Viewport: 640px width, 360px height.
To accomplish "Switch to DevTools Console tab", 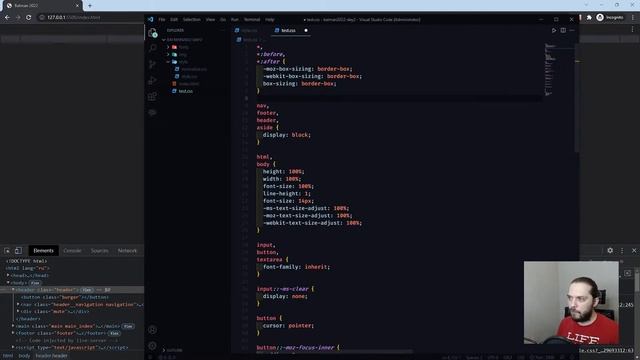I will 72,251.
